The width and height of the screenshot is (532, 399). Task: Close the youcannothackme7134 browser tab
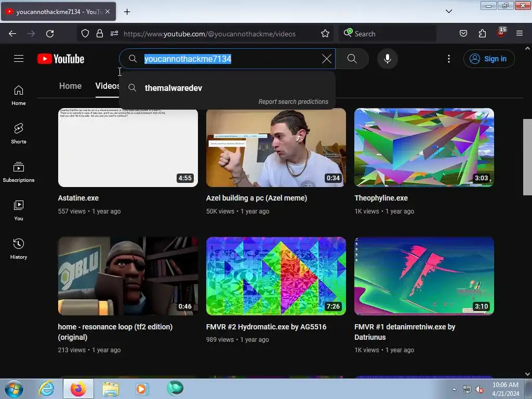pos(108,11)
